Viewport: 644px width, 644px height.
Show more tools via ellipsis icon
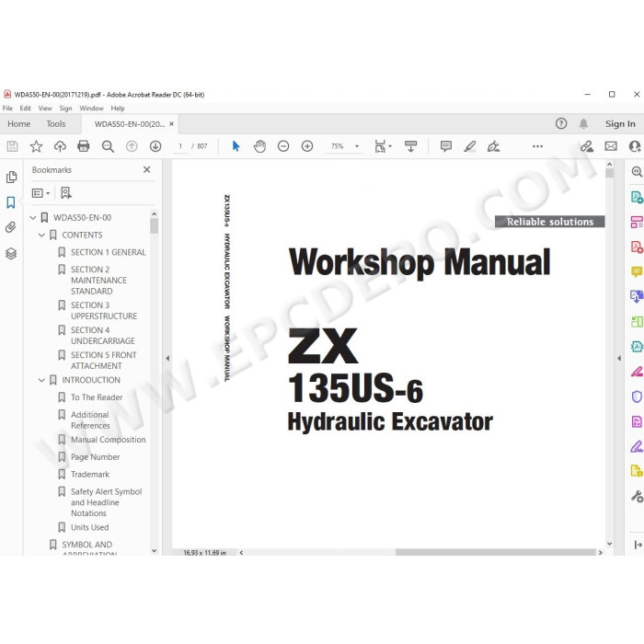coord(537,146)
